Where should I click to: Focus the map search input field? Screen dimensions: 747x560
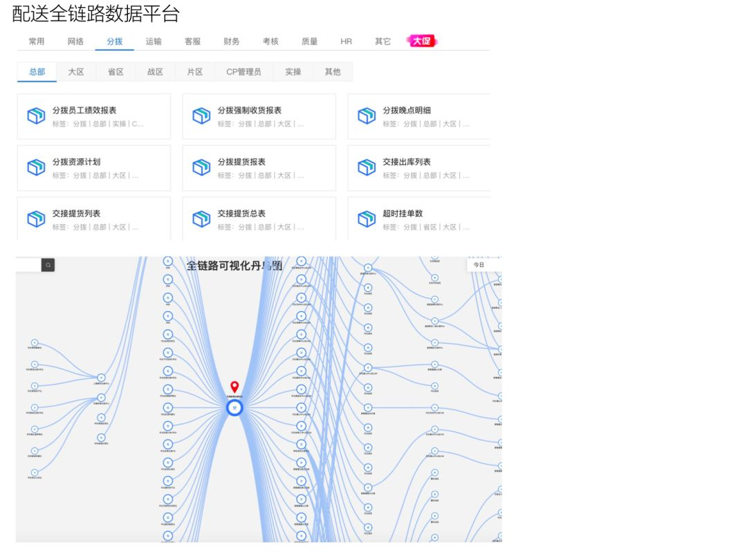point(28,265)
